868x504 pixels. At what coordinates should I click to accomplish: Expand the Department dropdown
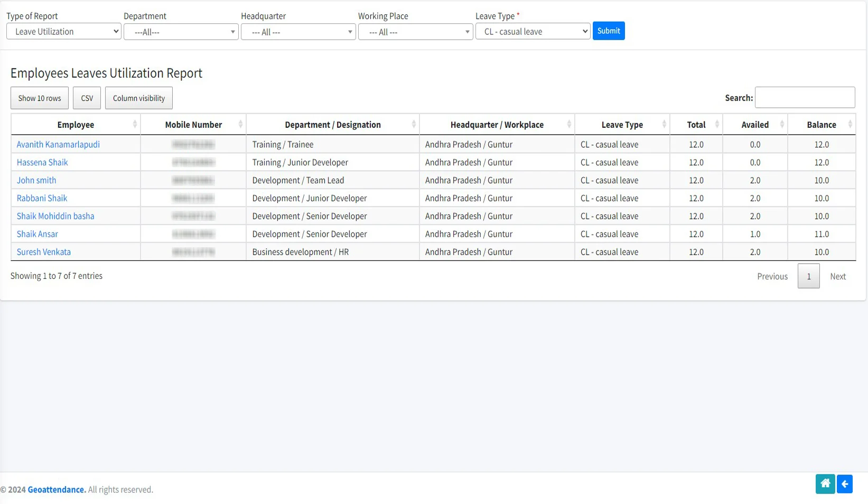181,32
